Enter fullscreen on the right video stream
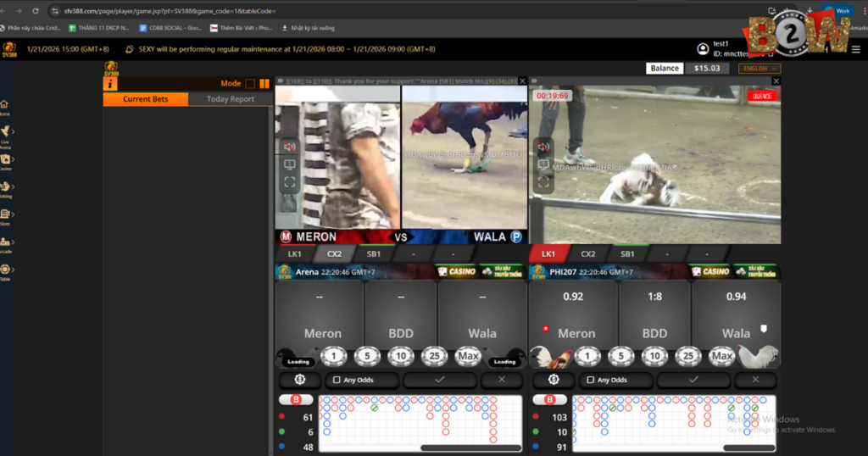Image resolution: width=868 pixels, height=456 pixels. [x=543, y=182]
